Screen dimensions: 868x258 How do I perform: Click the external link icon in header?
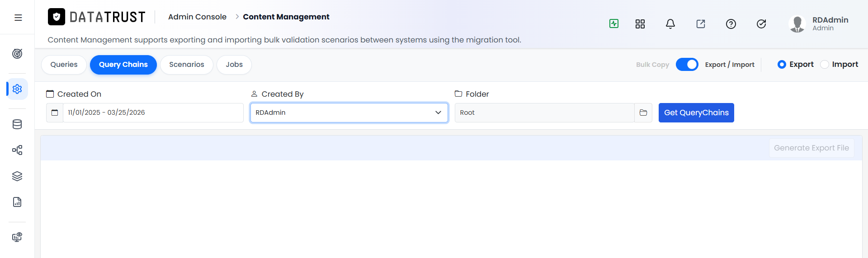[701, 24]
